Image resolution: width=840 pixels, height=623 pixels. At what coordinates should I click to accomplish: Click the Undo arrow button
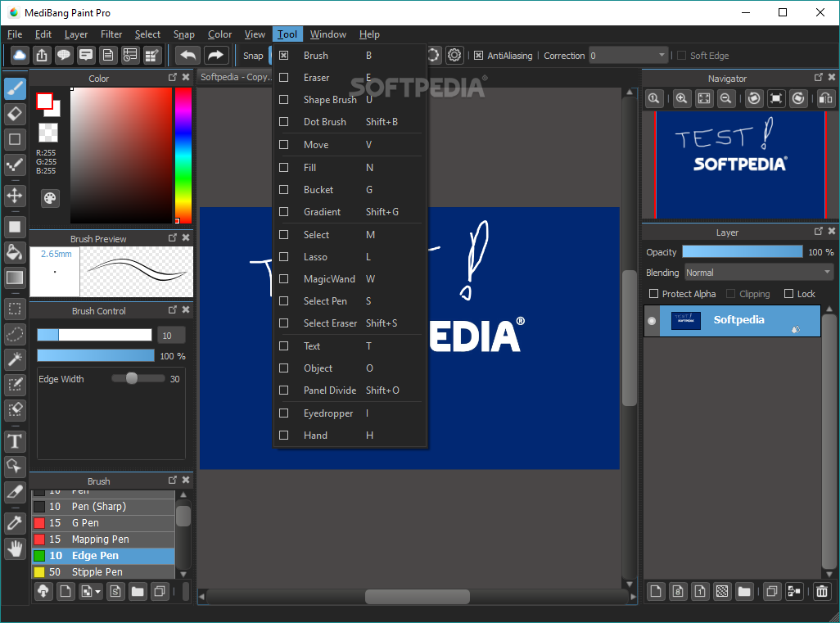[188, 55]
